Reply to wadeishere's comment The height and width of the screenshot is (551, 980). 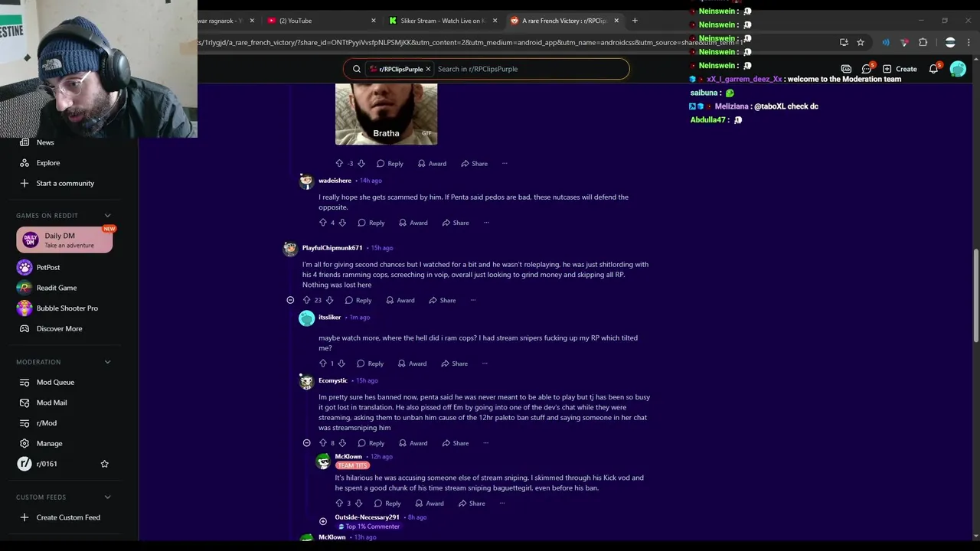coord(371,223)
